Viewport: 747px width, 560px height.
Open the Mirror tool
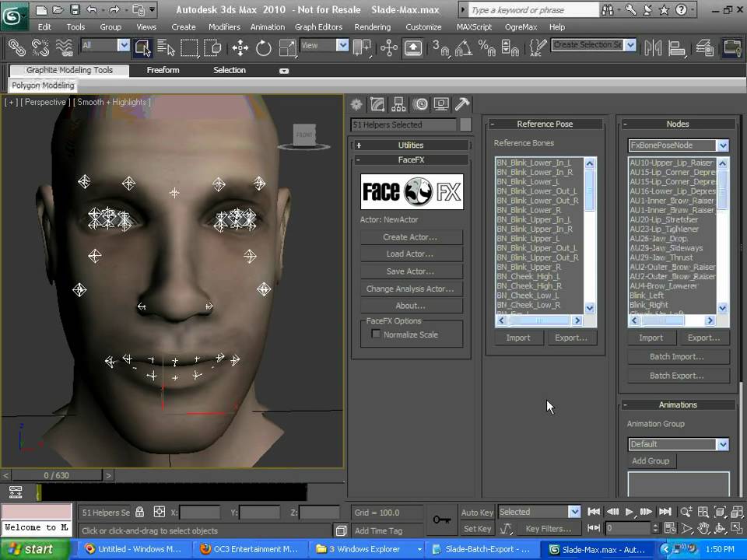coord(653,47)
